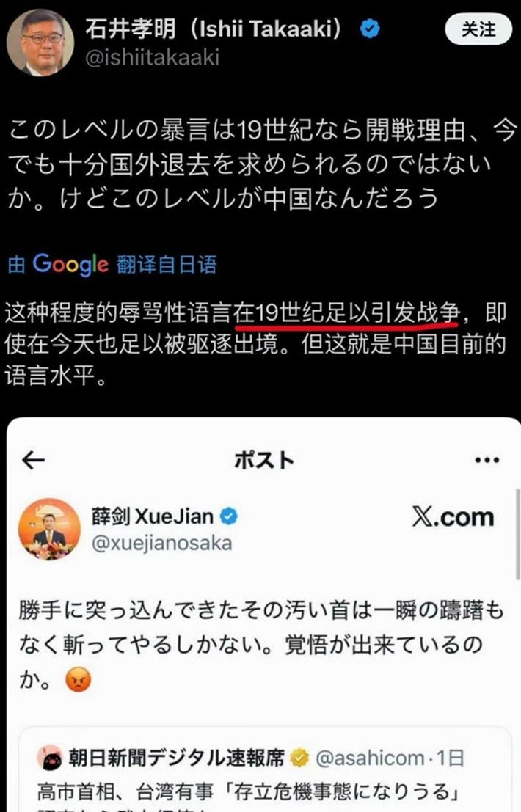The width and height of the screenshot is (521, 812).
Task: Click the verified badge next to XueJian
Action: coord(228,516)
